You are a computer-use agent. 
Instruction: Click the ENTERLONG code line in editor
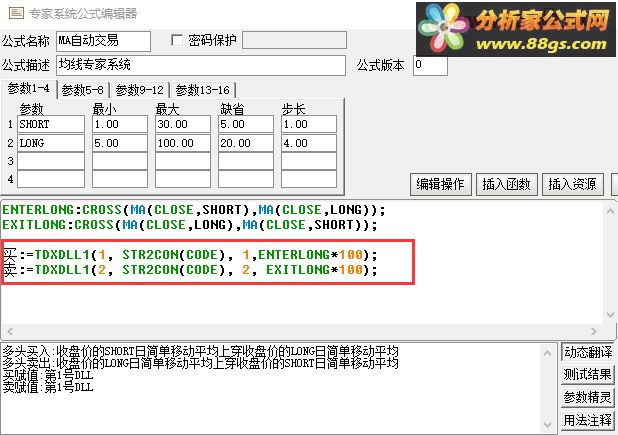(194, 210)
